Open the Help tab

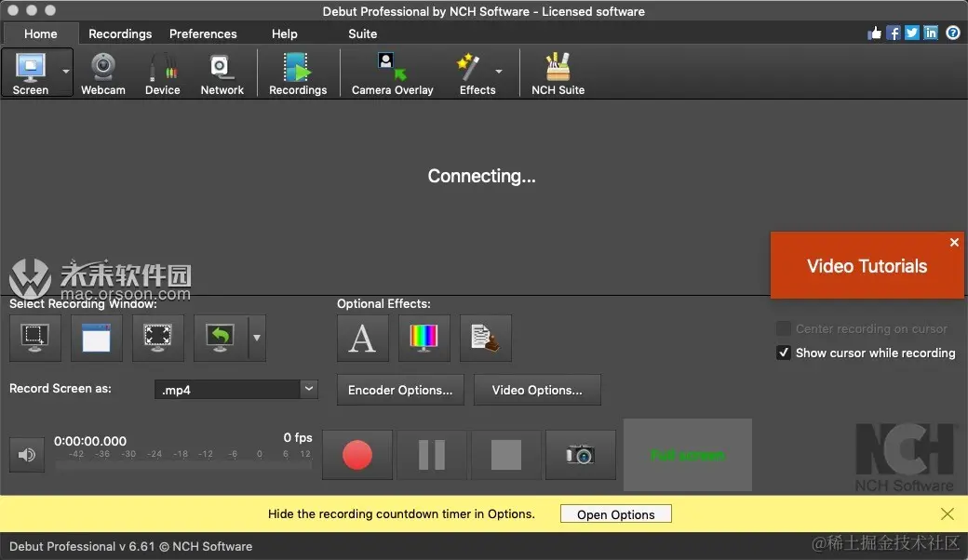coord(284,33)
